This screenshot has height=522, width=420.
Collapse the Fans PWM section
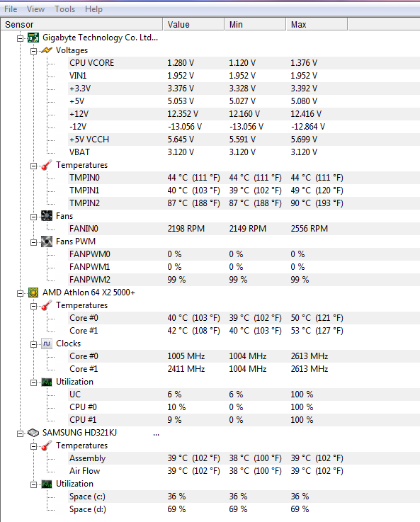(33, 242)
